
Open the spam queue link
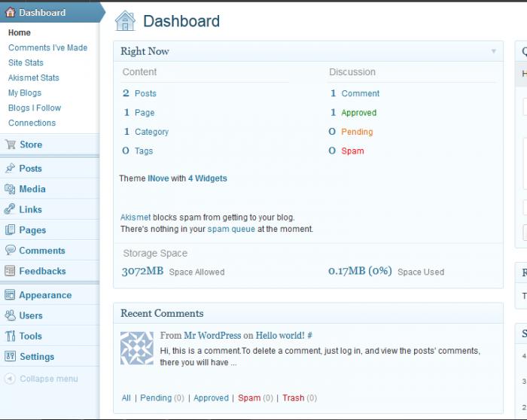pyautogui.click(x=231, y=229)
